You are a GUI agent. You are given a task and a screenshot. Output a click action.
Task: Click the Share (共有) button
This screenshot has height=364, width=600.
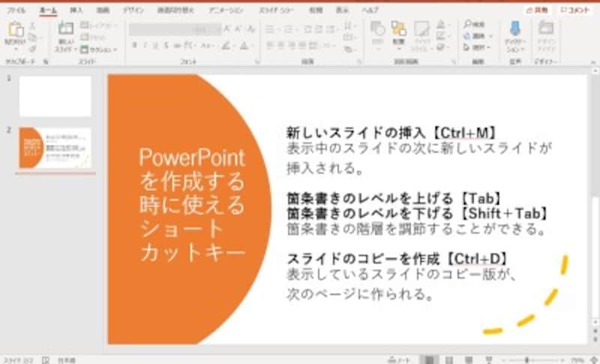(x=537, y=10)
